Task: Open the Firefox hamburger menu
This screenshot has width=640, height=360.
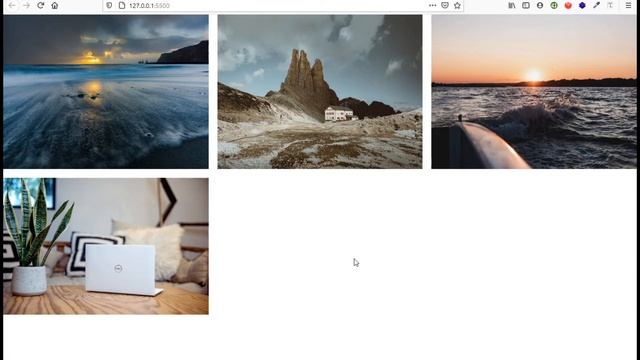Action: click(x=629, y=5)
